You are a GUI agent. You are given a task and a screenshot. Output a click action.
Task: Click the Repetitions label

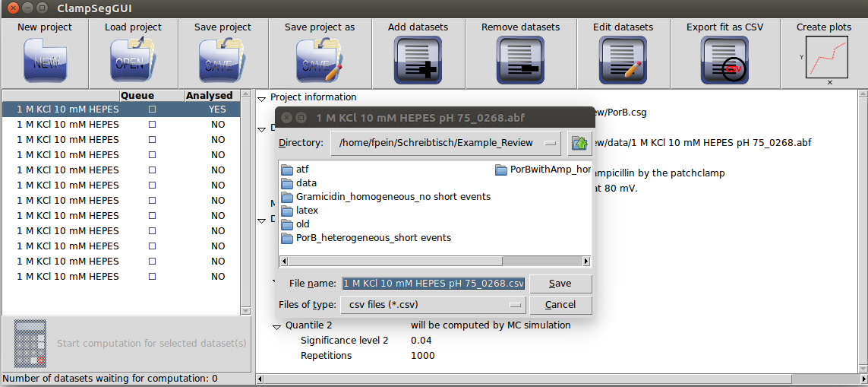point(326,355)
